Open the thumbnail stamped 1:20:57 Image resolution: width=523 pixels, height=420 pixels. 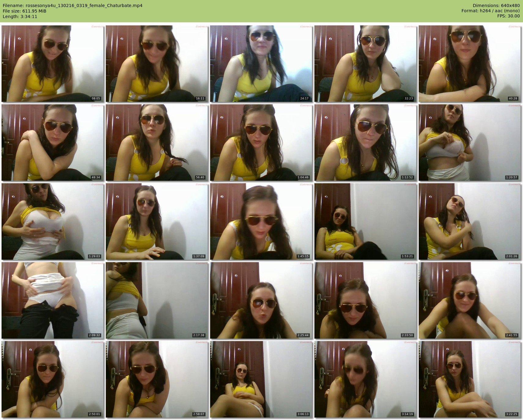[x=470, y=143]
